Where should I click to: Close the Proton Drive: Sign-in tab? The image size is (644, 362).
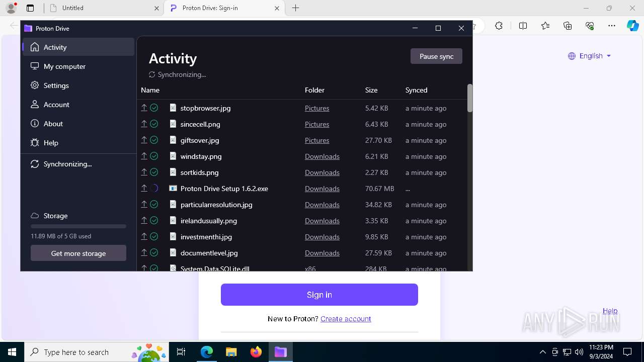point(277,8)
